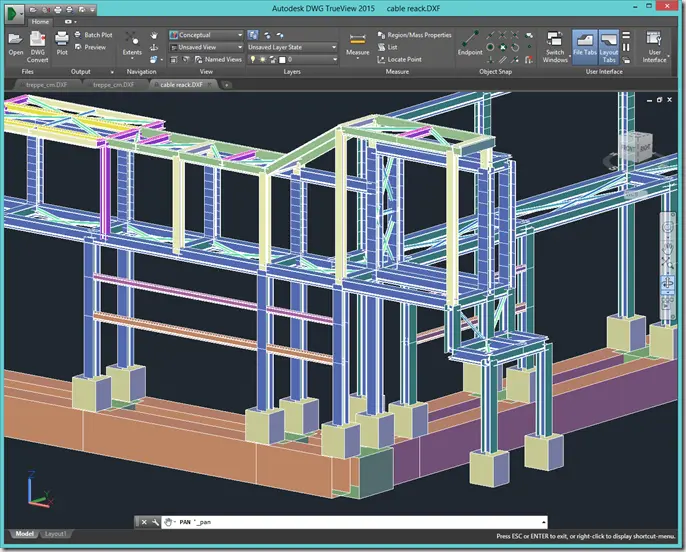Customize quick access toolbar dropdown
The height and width of the screenshot is (552, 686).
[92, 9]
